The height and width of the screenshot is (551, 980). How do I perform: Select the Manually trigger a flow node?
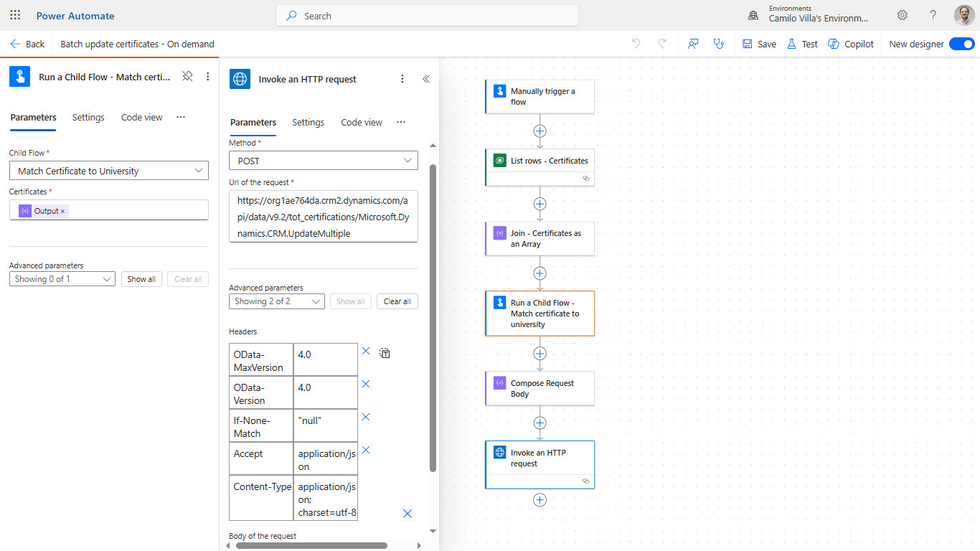pos(540,96)
